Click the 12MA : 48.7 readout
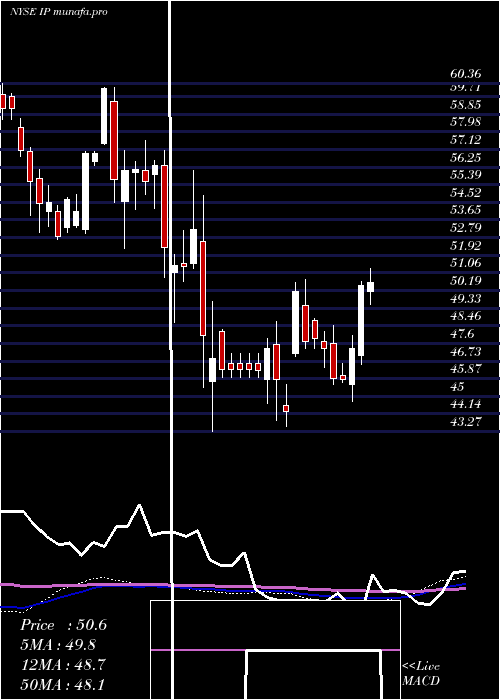The height and width of the screenshot is (700, 500). tap(62, 664)
